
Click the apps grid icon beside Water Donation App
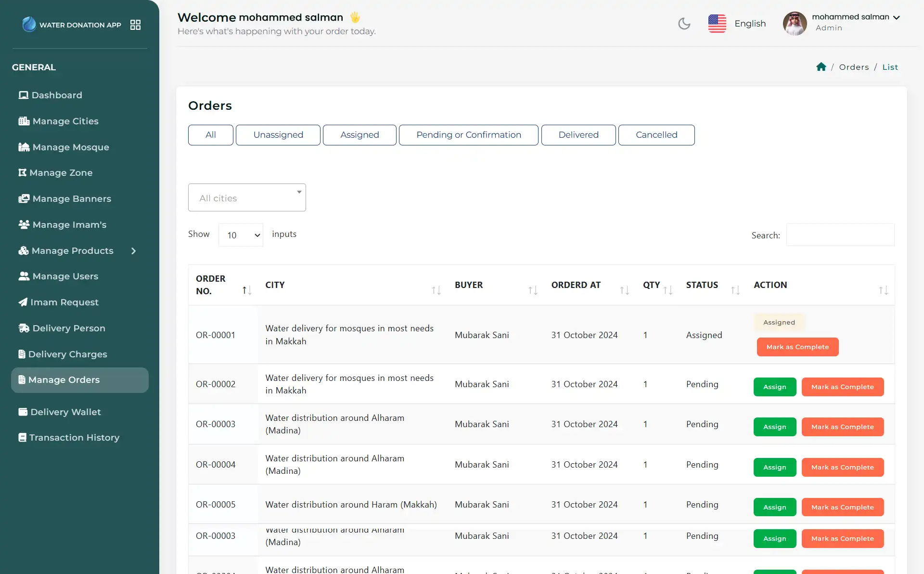tap(135, 25)
